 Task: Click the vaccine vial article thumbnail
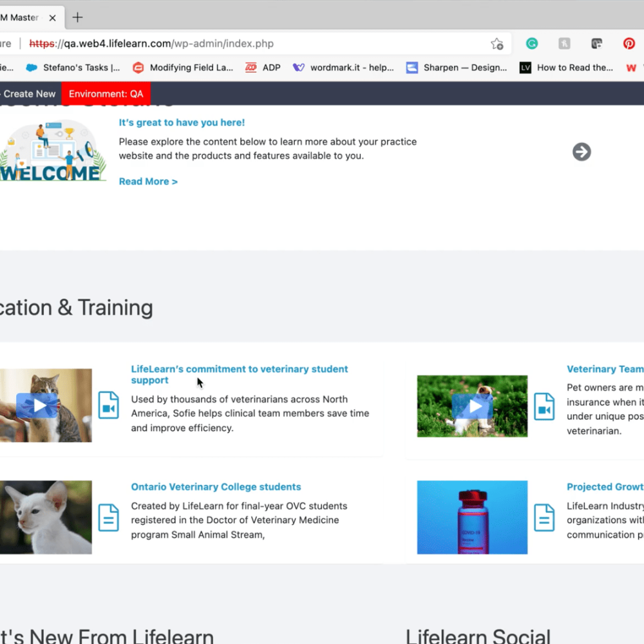click(x=472, y=518)
